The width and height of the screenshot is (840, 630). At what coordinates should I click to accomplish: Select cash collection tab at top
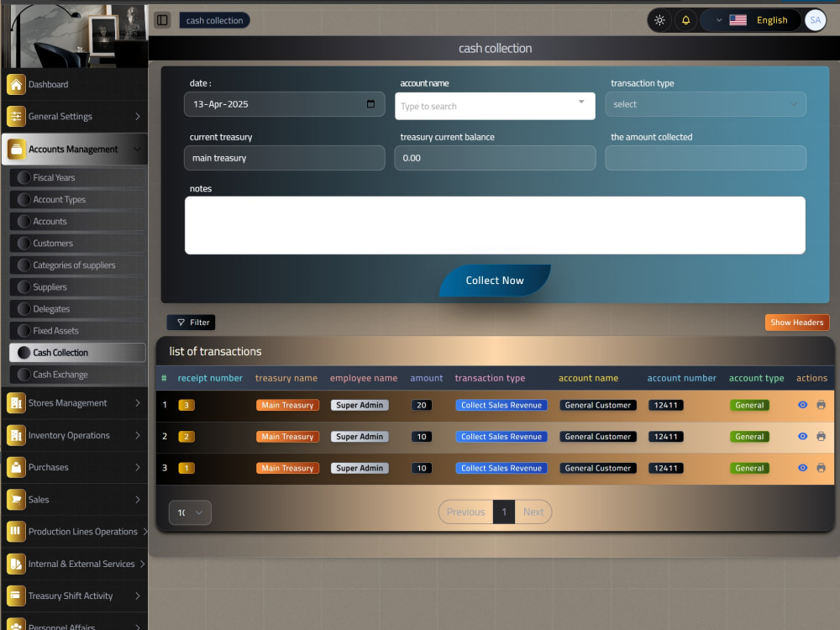214,20
